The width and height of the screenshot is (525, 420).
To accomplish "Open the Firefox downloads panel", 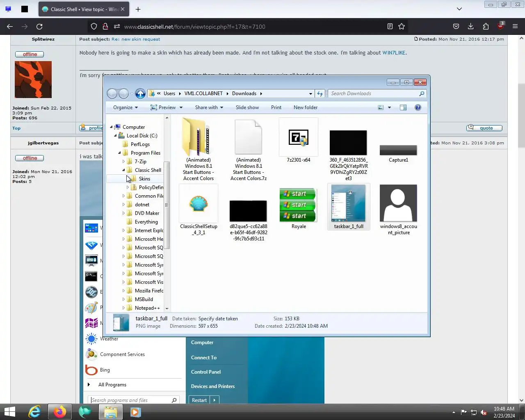I will point(470,26).
